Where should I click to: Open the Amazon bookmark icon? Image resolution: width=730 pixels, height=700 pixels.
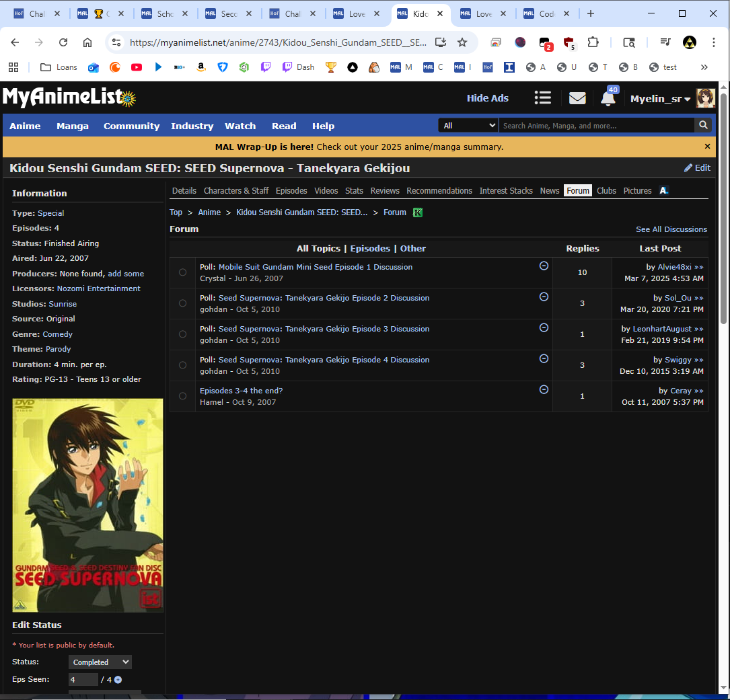[x=201, y=67]
